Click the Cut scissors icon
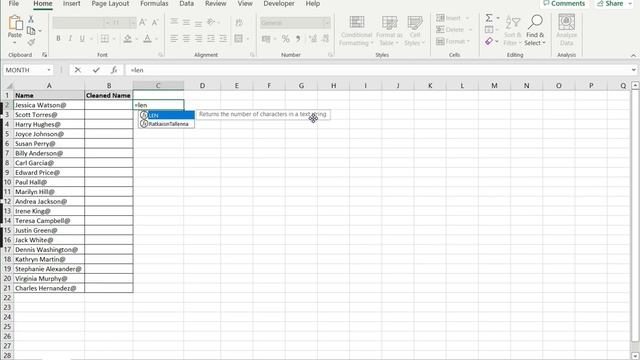The height and width of the screenshot is (360, 640). (31, 19)
